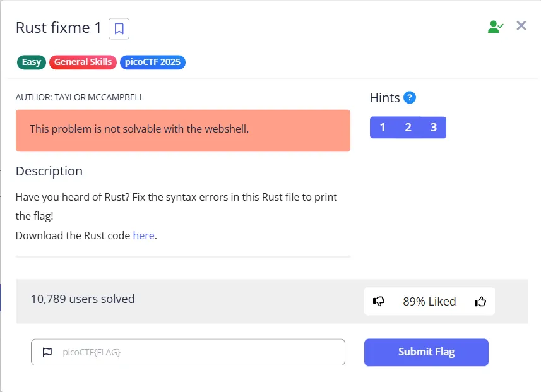Select the Easy difficulty tag
The width and height of the screenshot is (541, 392).
(31, 62)
